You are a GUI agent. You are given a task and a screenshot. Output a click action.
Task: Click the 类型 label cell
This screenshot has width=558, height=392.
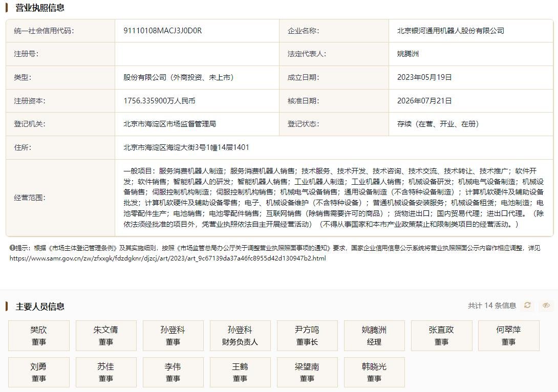[60, 77]
